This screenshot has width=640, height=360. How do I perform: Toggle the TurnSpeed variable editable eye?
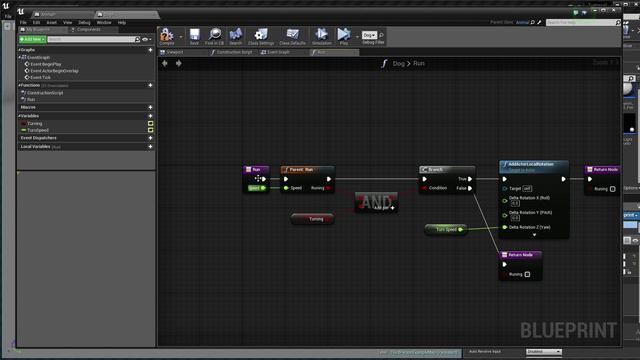(150, 130)
